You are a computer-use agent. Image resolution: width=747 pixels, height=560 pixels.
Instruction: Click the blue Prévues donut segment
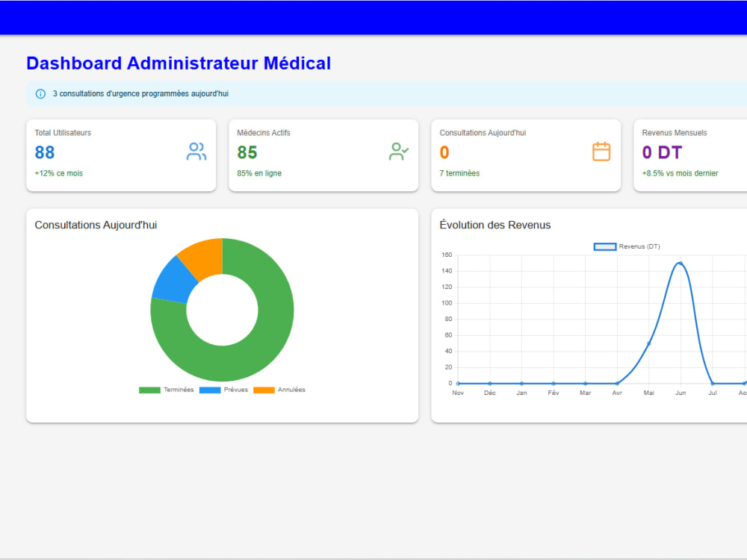coord(174,283)
